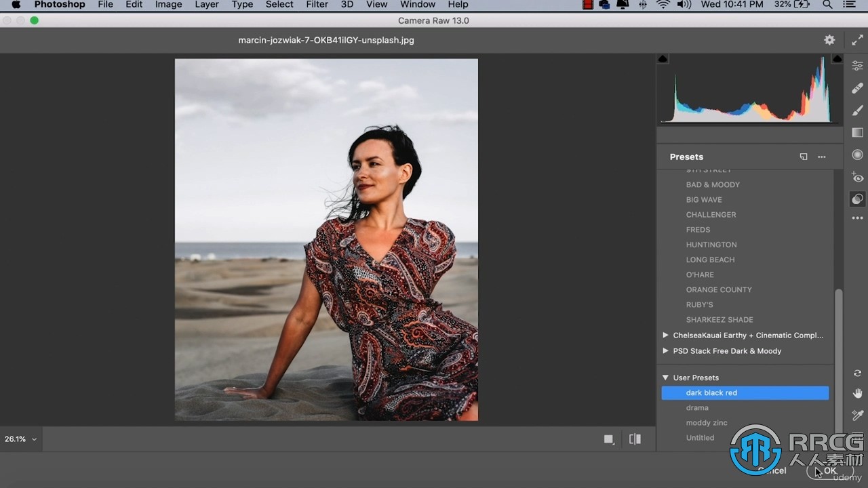Cycle before/after split view icon
Screen dimensions: 868x488
[x=635, y=439]
